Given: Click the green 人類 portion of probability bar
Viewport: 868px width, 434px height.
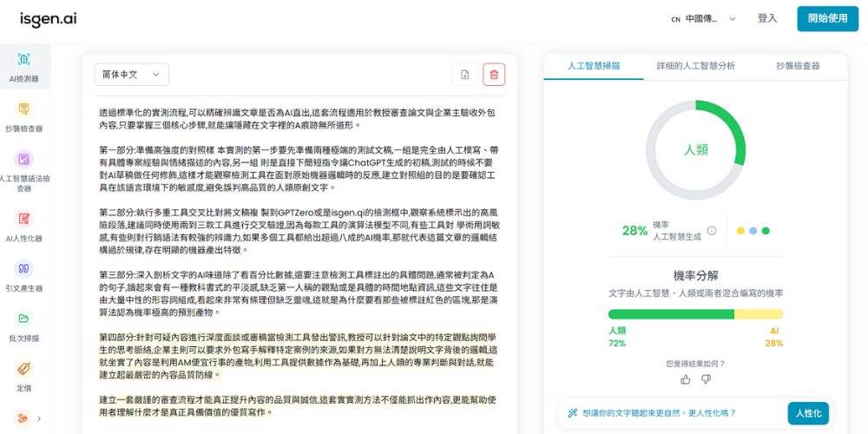Looking at the screenshot, I should tap(671, 314).
